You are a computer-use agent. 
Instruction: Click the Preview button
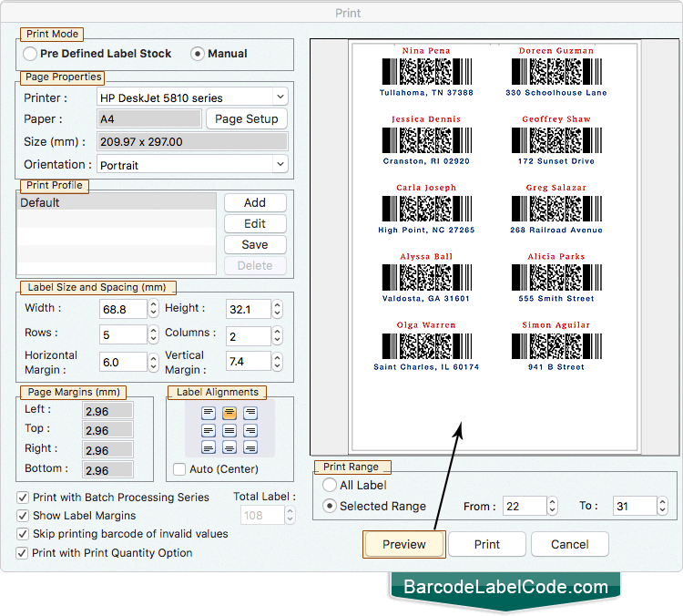click(404, 544)
